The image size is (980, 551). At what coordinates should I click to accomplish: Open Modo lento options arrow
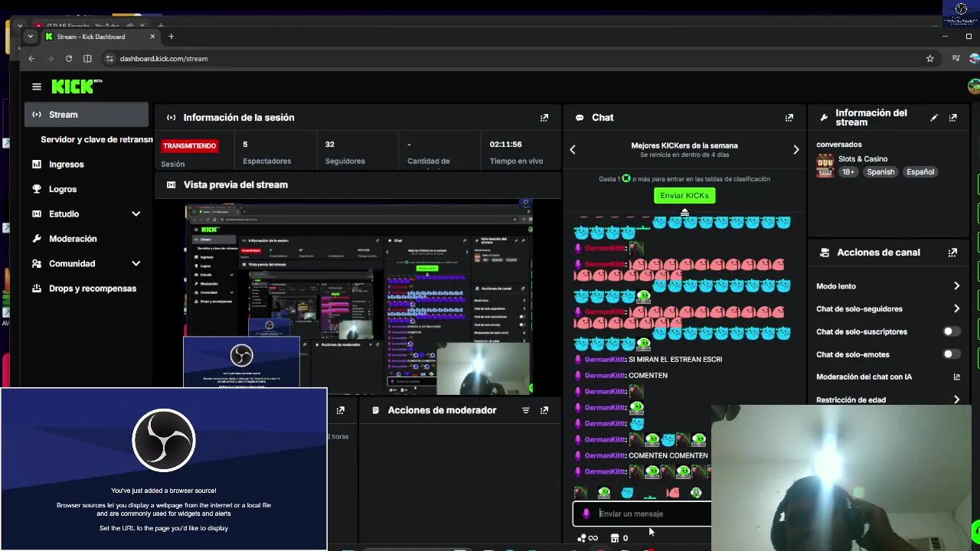coord(956,285)
